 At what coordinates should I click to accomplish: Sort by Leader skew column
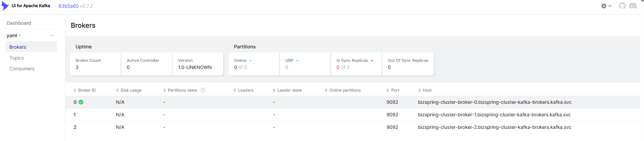[x=289, y=90]
